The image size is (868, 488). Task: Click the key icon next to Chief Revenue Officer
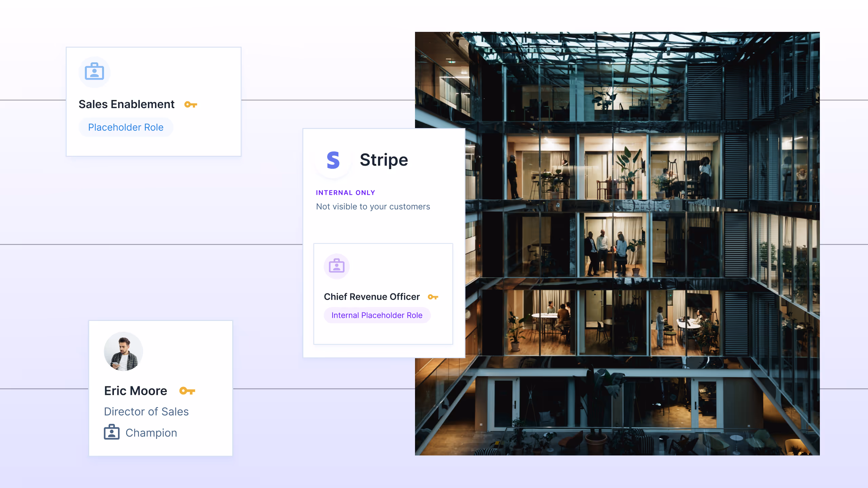tap(433, 297)
